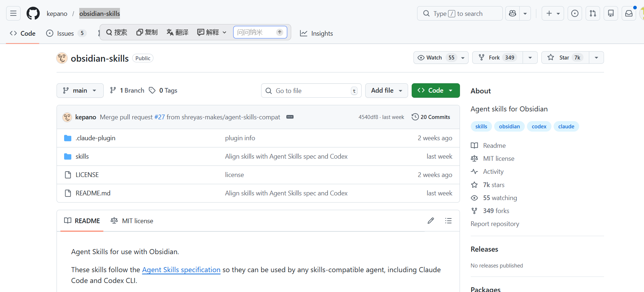The image size is (644, 292).
Task: Click the 搜索 search popup button
Action: click(x=117, y=32)
